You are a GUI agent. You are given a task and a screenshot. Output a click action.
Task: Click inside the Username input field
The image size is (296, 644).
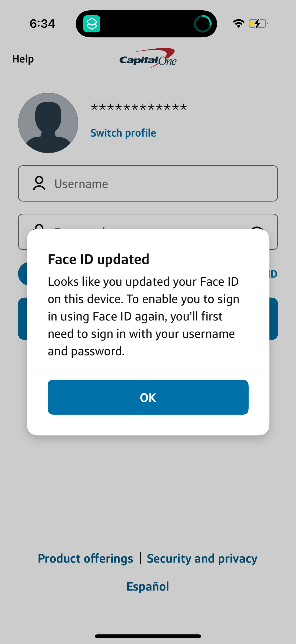point(148,184)
